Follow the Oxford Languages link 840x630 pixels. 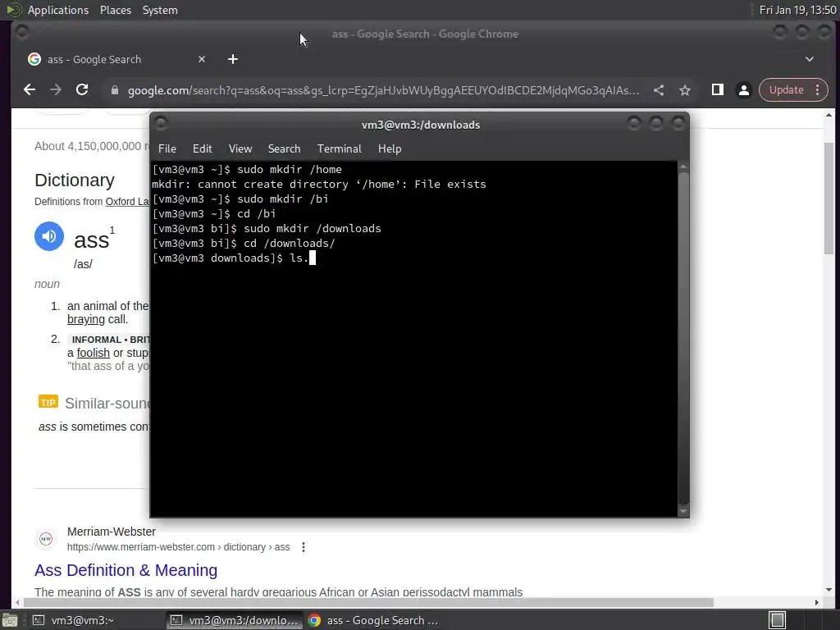(x=127, y=202)
